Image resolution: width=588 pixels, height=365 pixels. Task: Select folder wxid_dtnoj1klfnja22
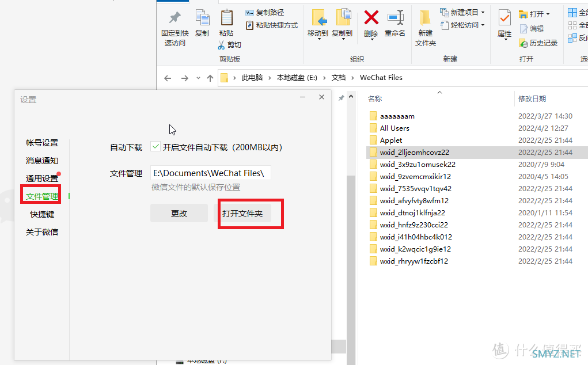coord(412,213)
